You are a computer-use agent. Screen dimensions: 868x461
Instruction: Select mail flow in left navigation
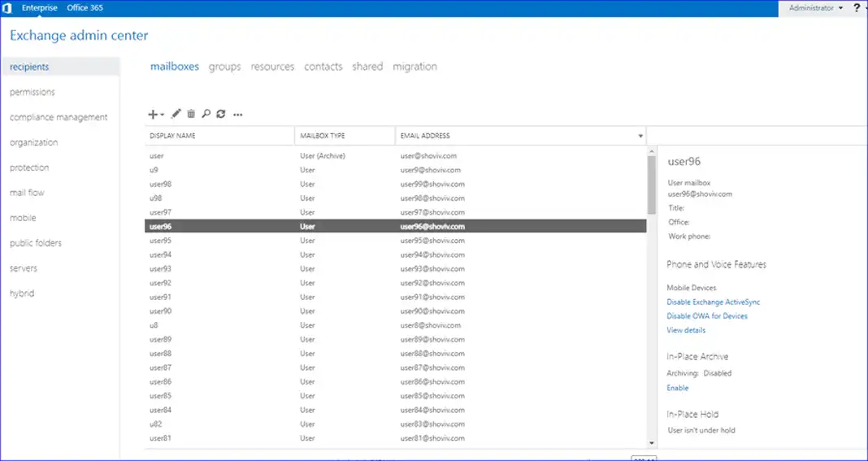click(27, 193)
